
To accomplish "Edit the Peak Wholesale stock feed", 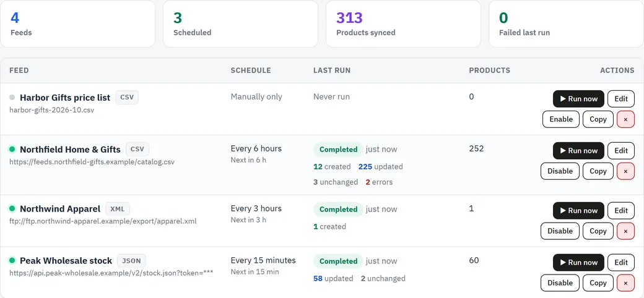I will [x=621, y=263].
